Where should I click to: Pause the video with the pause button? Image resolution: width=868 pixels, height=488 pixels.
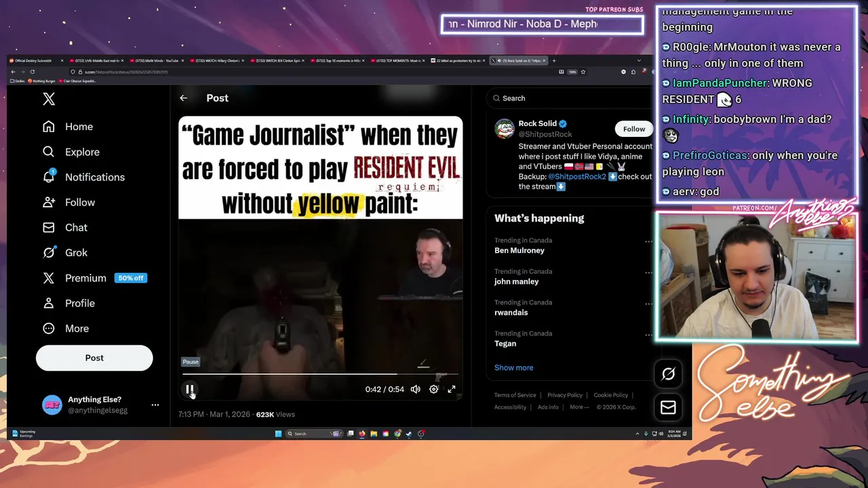coord(189,389)
